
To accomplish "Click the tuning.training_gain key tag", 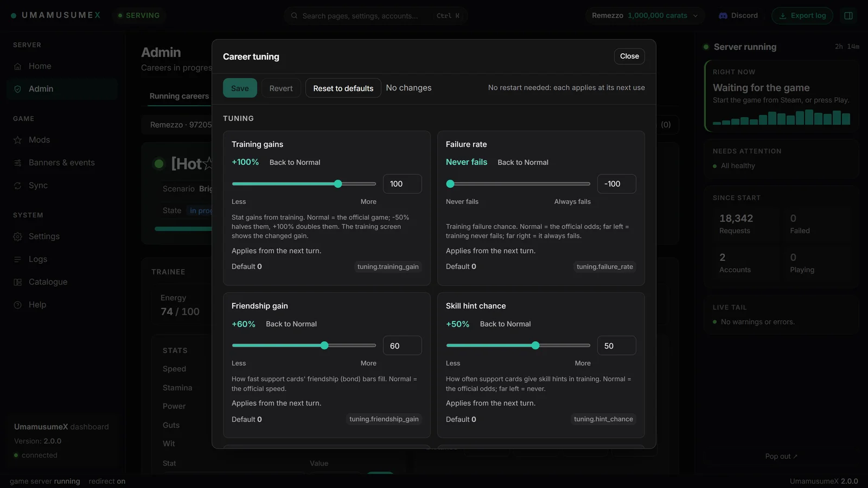I will pos(388,267).
